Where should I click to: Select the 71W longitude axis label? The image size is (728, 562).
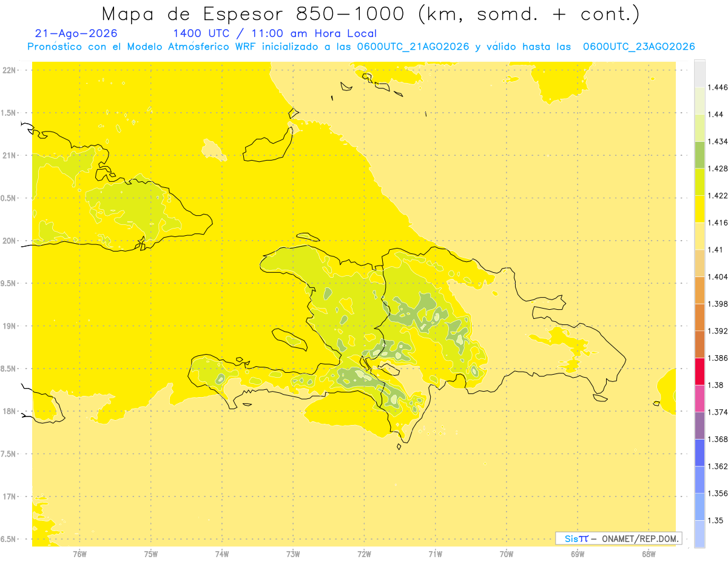[435, 554]
